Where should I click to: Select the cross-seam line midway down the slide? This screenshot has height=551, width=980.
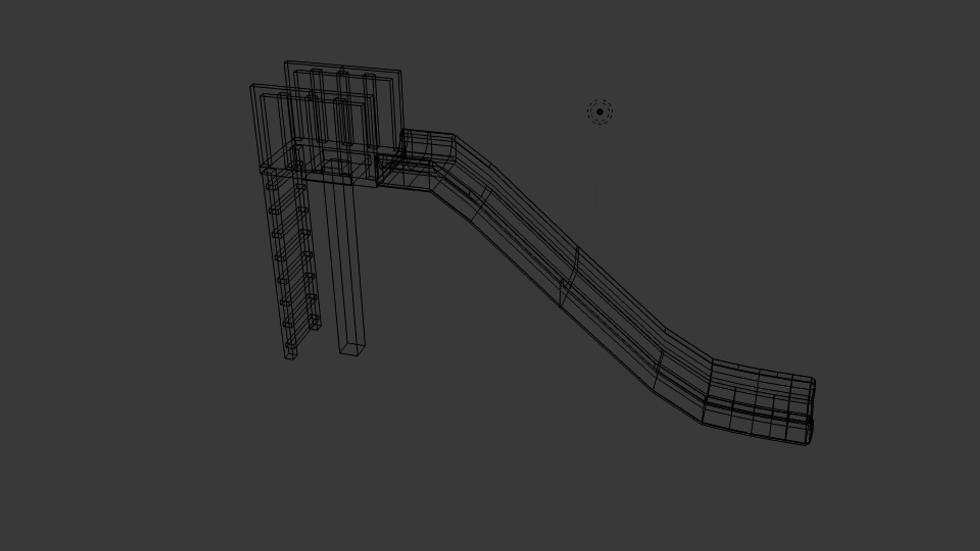569,278
